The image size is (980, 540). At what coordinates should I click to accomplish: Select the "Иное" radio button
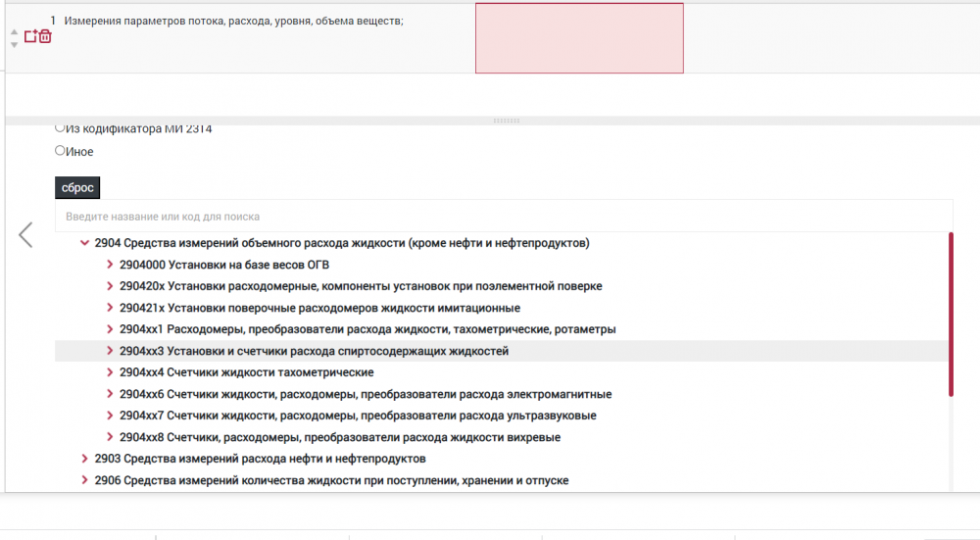(x=60, y=151)
